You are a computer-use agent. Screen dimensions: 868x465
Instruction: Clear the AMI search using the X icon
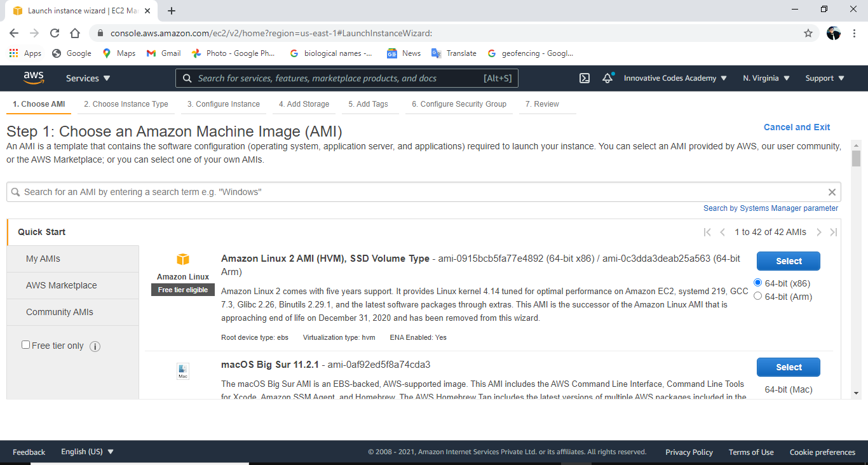click(832, 191)
